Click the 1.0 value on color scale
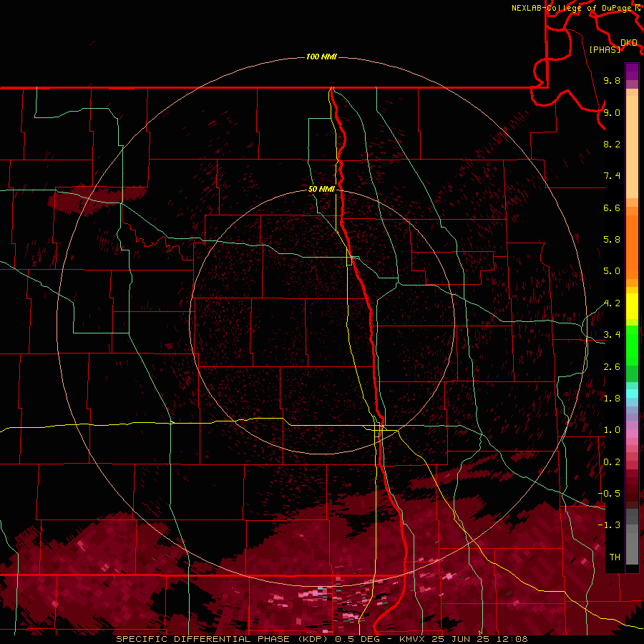 [612, 430]
